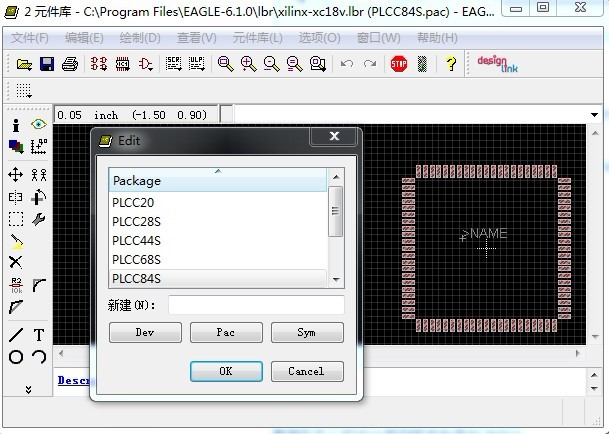Open grid settings dotted icon

pyautogui.click(x=24, y=91)
